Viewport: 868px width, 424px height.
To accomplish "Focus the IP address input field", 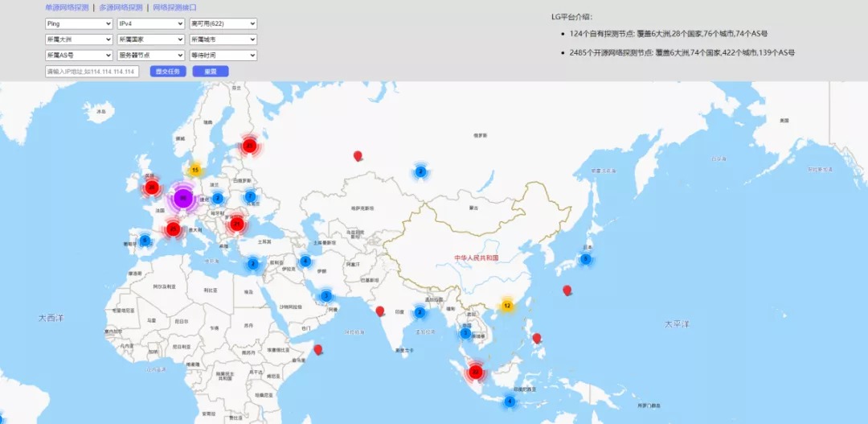I will pos(92,72).
